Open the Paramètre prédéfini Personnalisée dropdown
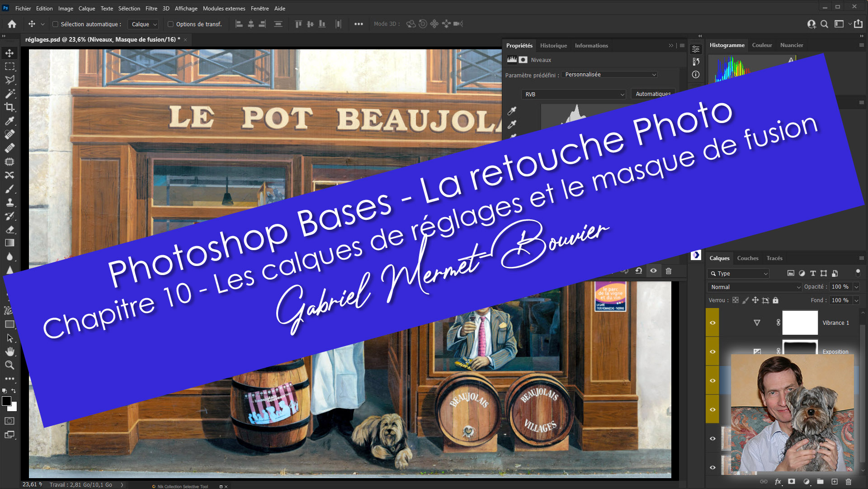Image resolution: width=868 pixels, height=489 pixels. (609, 75)
